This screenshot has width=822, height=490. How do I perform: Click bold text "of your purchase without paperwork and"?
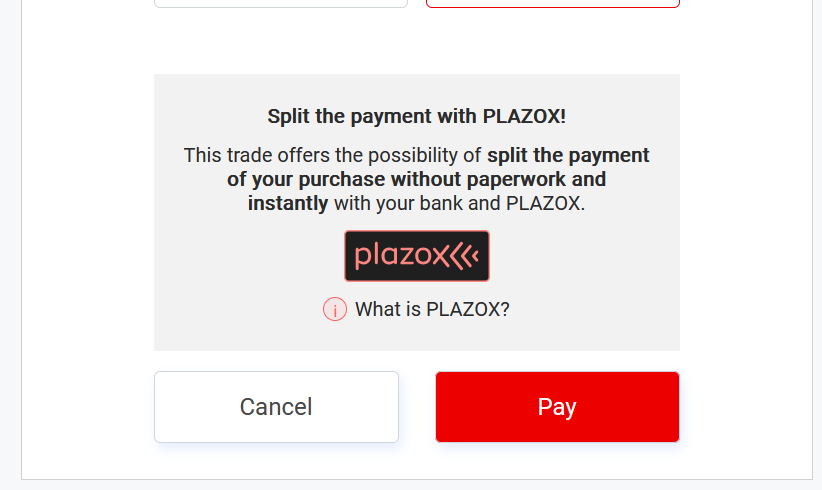point(417,179)
